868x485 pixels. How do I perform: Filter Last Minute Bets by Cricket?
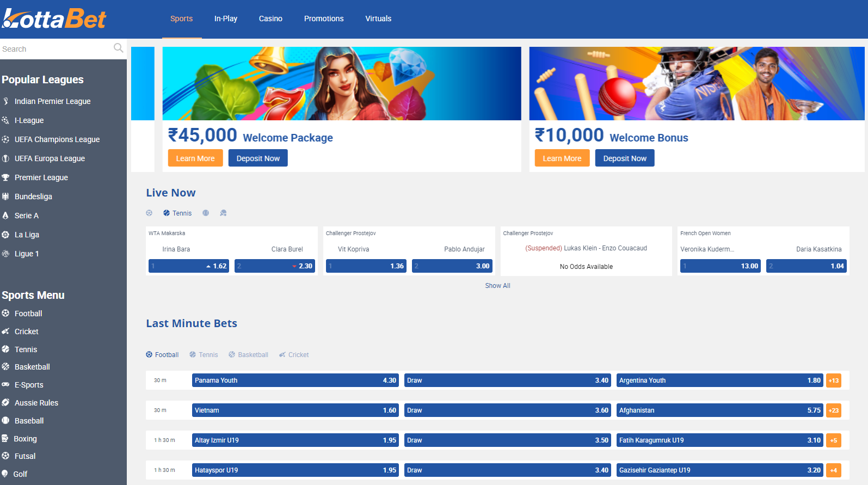[294, 355]
